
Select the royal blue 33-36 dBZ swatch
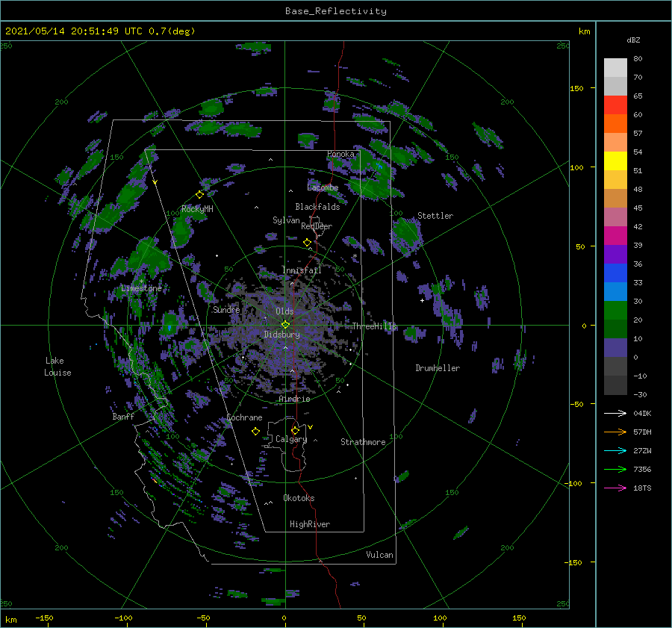click(615, 273)
